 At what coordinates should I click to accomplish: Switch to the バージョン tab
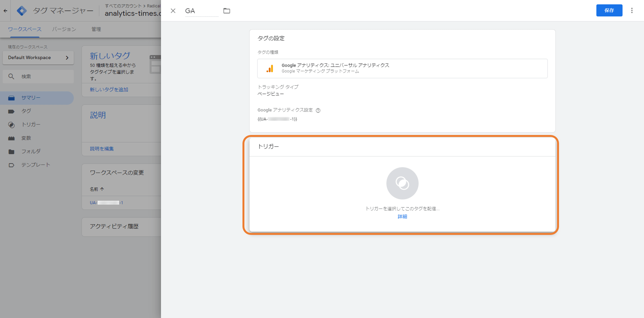pos(64,29)
